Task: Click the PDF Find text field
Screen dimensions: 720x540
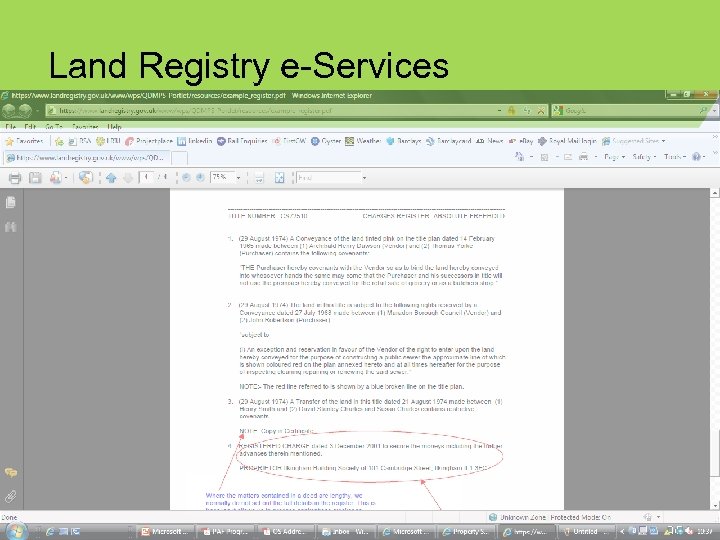Action: click(328, 177)
